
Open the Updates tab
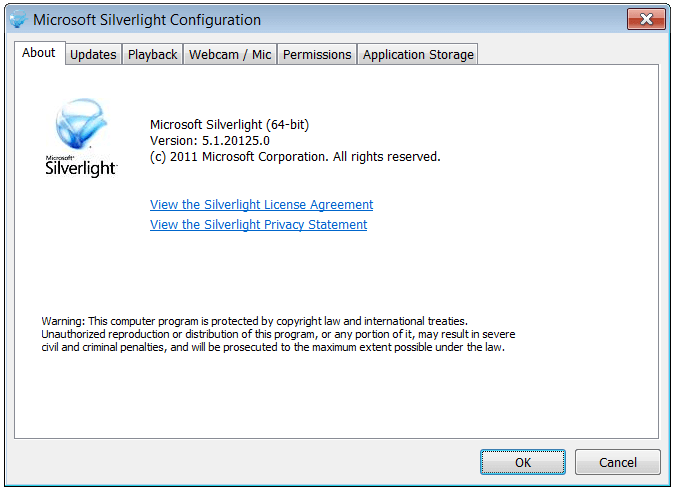pos(93,55)
